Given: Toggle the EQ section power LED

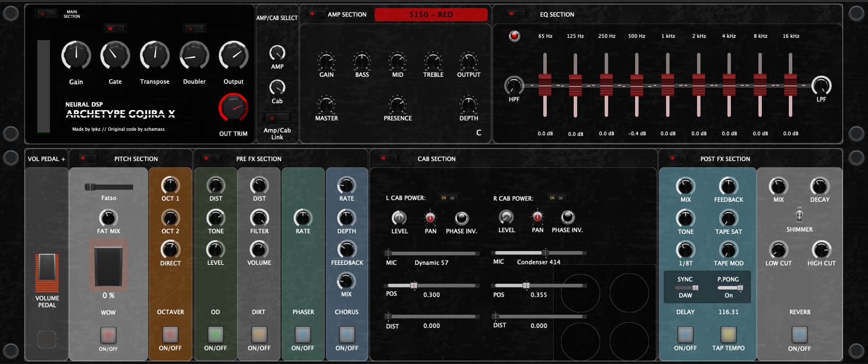Looking at the screenshot, I should coord(514,36).
